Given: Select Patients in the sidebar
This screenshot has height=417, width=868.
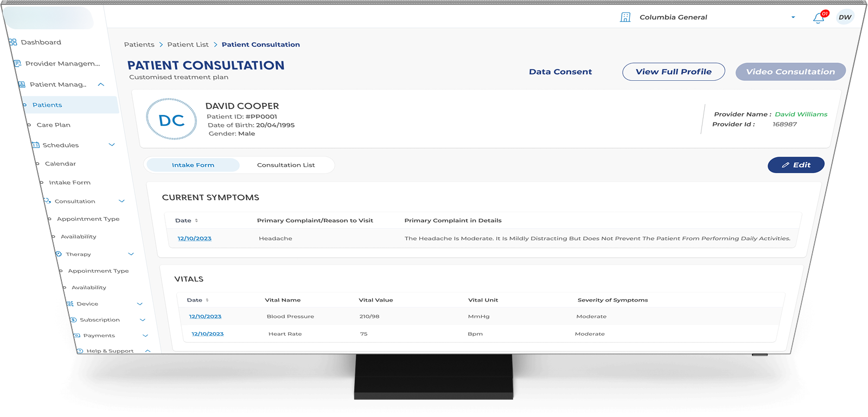Looking at the screenshot, I should (47, 105).
